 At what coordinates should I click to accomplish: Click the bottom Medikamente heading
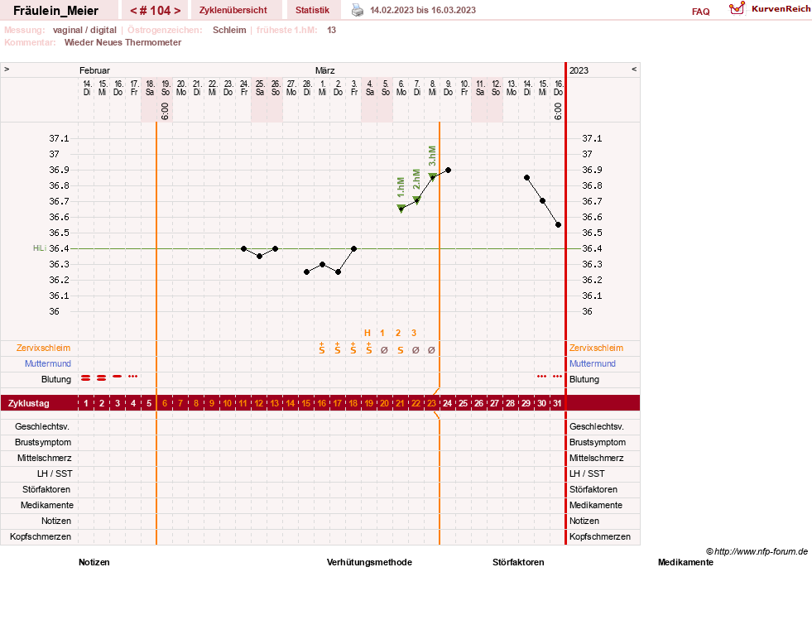point(685,562)
